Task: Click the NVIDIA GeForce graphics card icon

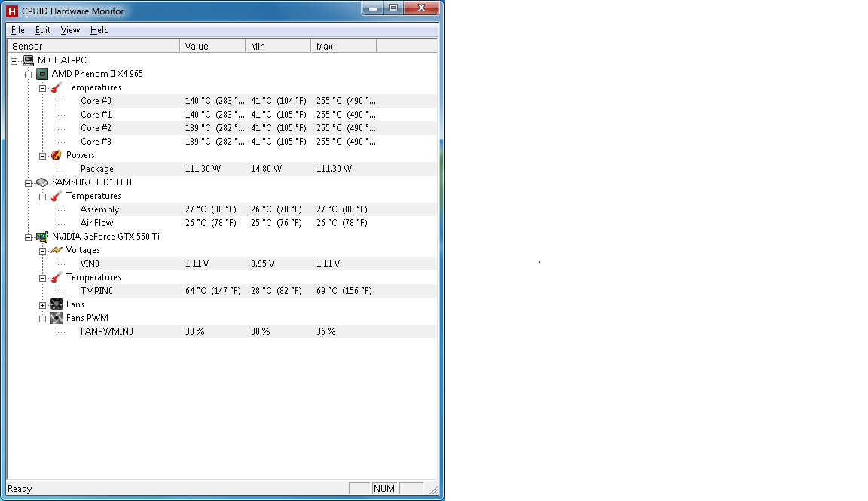Action: (x=42, y=237)
